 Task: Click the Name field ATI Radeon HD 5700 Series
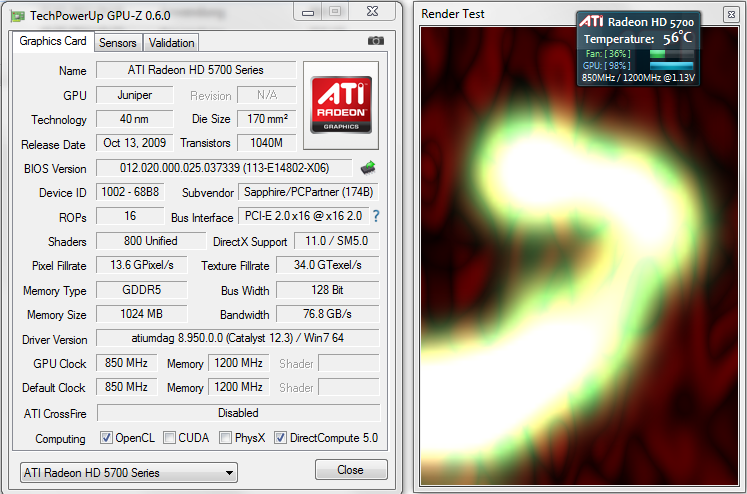click(196, 70)
